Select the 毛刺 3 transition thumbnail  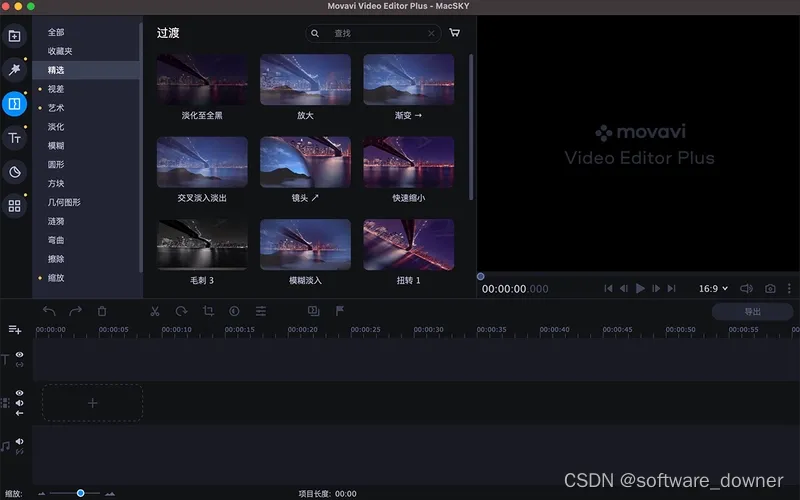tap(202, 244)
